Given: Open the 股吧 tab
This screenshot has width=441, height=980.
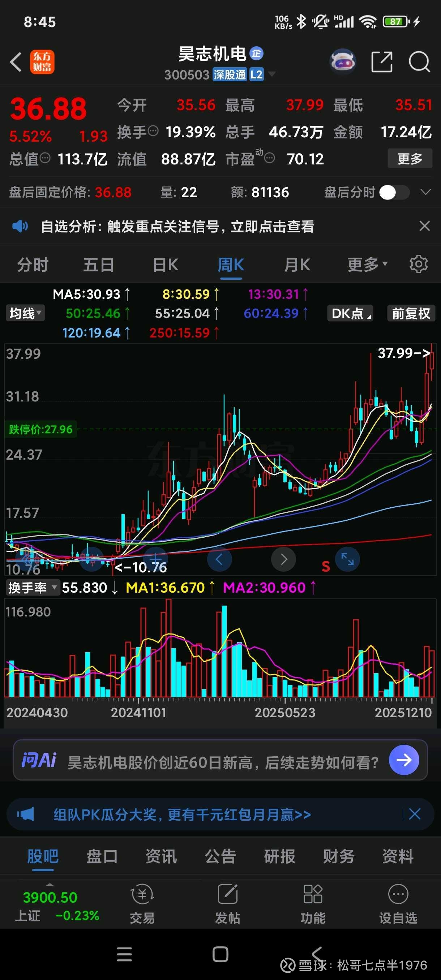Looking at the screenshot, I should pos(43,857).
